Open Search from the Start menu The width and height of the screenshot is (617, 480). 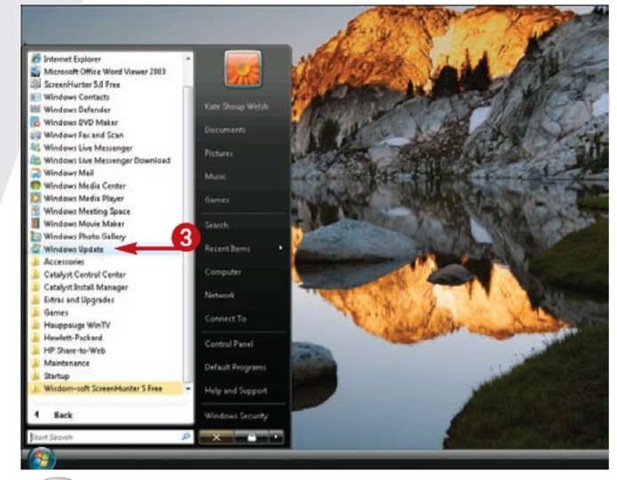click(x=216, y=225)
